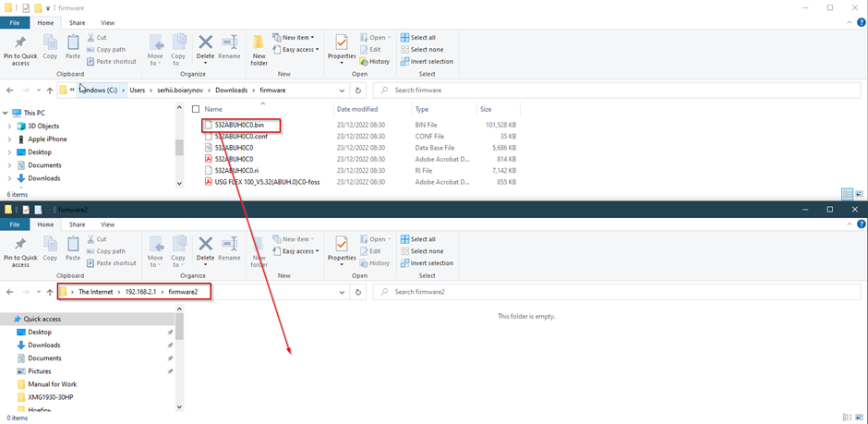Click Pin to Quick access in firmware2 window
Image resolution: width=868 pixels, height=424 pixels.
[x=20, y=248]
